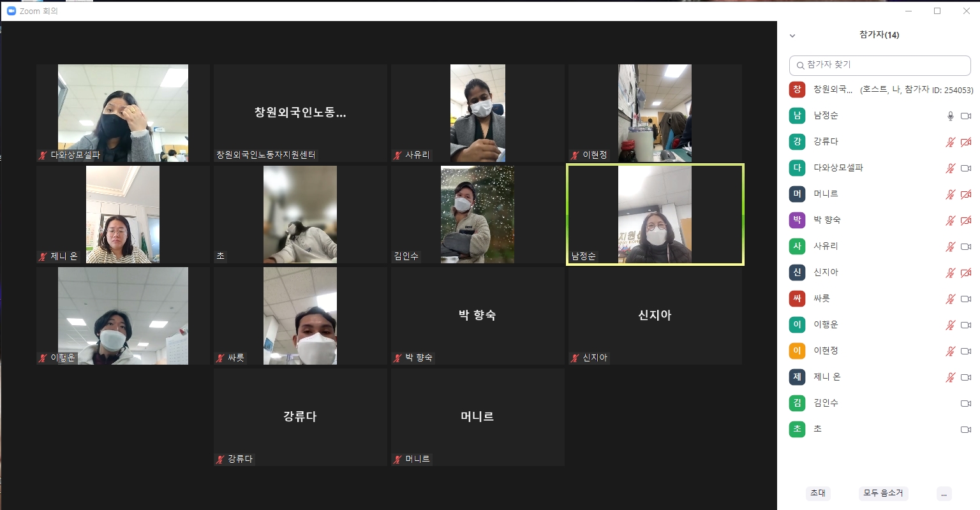This screenshot has width=980, height=510.
Task: Click camera icon in 김인수 row
Action: tap(966, 404)
